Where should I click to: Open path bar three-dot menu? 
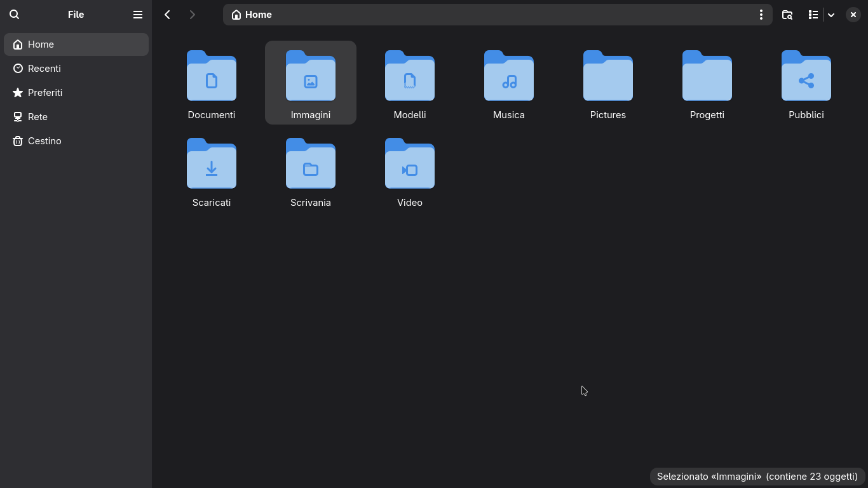click(761, 15)
